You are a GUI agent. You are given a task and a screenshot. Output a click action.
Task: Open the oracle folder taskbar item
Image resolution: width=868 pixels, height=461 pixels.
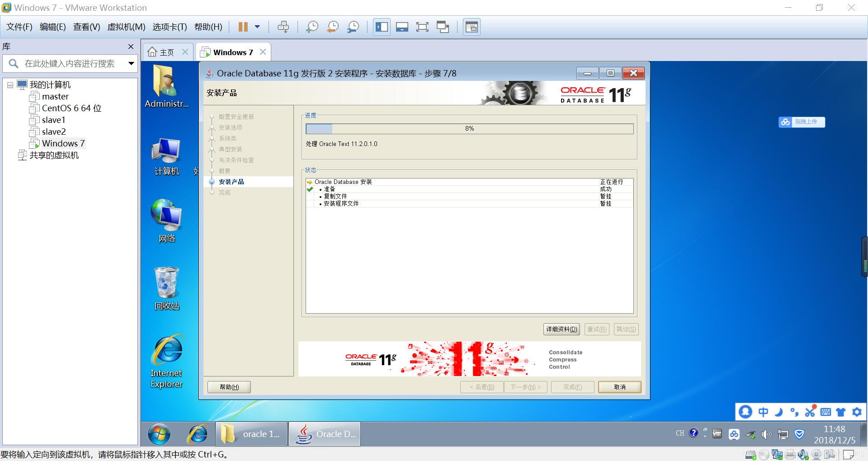tap(251, 434)
